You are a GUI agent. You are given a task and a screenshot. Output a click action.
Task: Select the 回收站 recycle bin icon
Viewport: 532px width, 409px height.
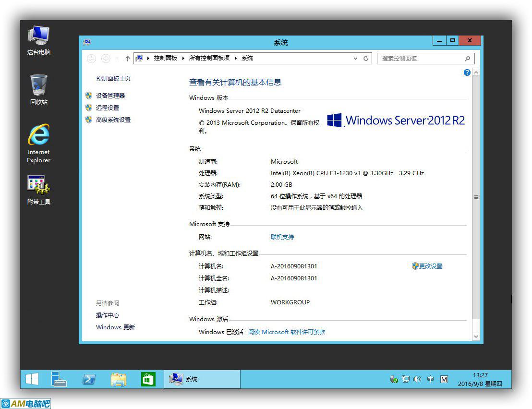pos(39,90)
